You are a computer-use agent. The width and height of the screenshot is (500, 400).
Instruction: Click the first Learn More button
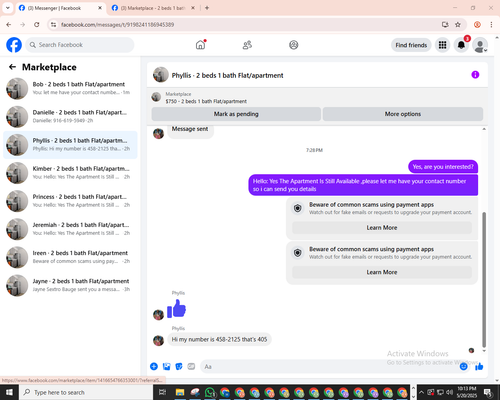coord(382,228)
